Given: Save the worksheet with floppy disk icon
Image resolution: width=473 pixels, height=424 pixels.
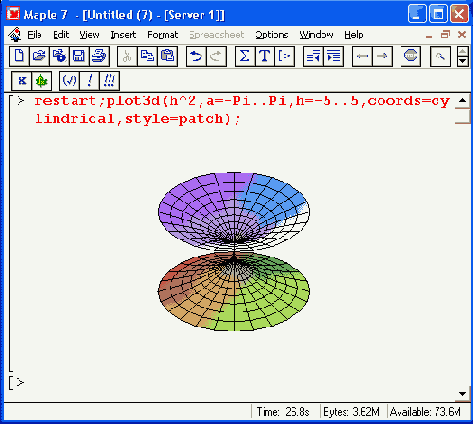Looking at the screenshot, I should pos(79,56).
